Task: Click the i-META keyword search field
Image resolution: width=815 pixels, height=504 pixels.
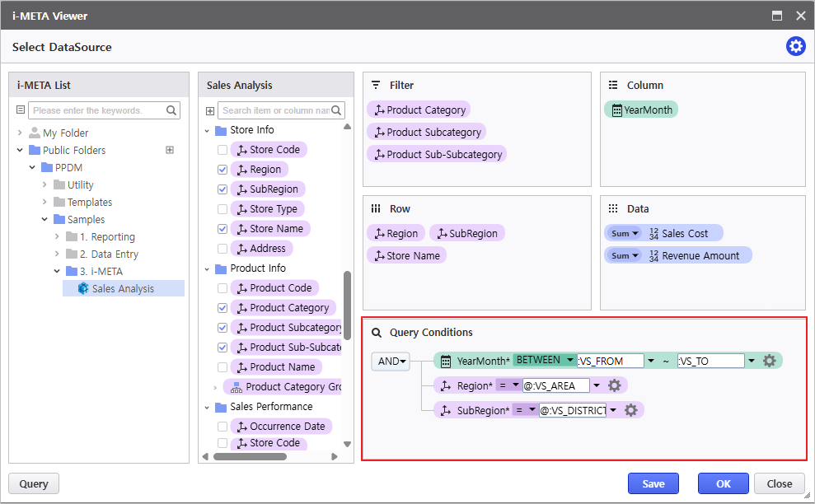Action: tap(97, 110)
